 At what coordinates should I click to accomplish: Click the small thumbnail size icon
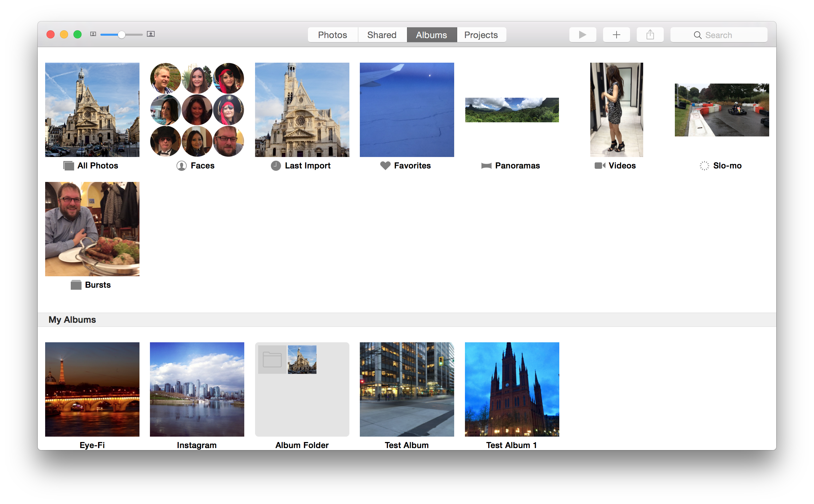[x=93, y=34]
